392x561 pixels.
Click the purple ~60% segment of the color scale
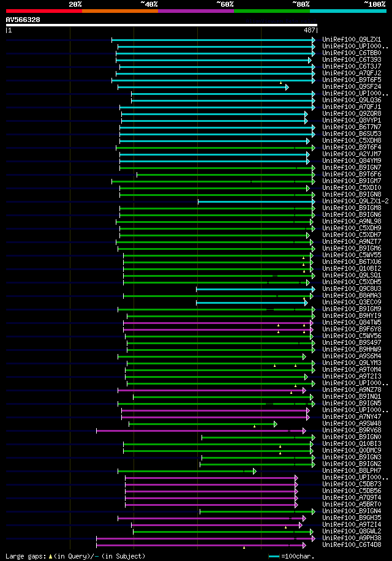coord(196,11)
